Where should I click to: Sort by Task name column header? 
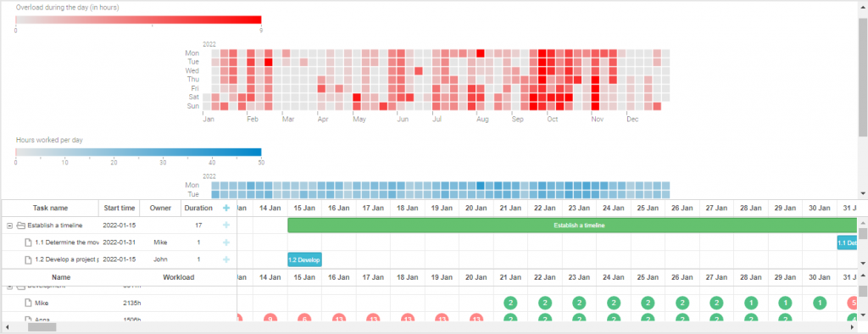[x=50, y=209]
